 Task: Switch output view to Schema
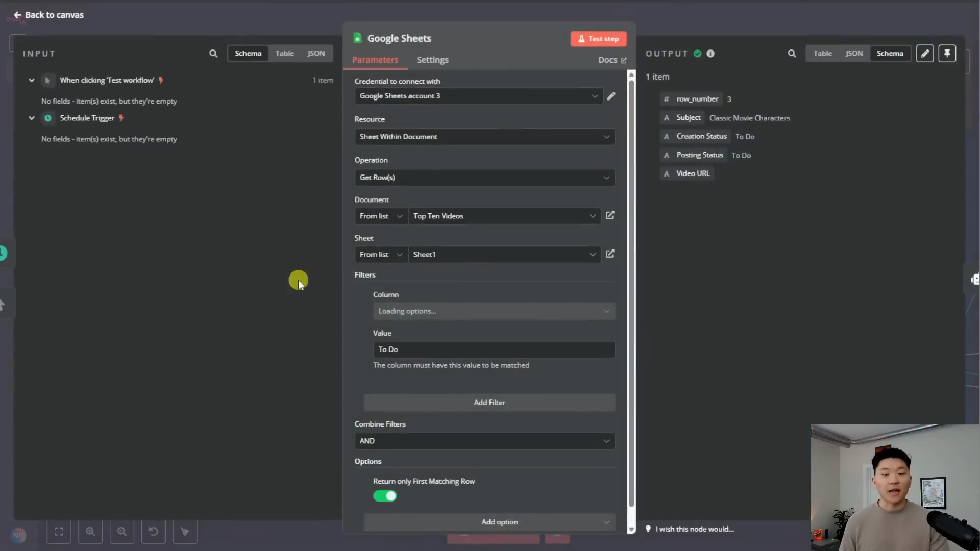[x=890, y=53]
